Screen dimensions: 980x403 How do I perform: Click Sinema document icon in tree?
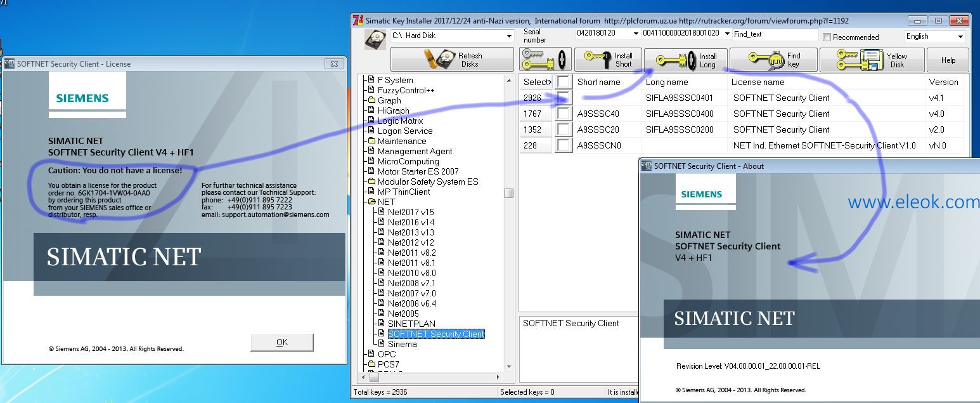tap(382, 344)
